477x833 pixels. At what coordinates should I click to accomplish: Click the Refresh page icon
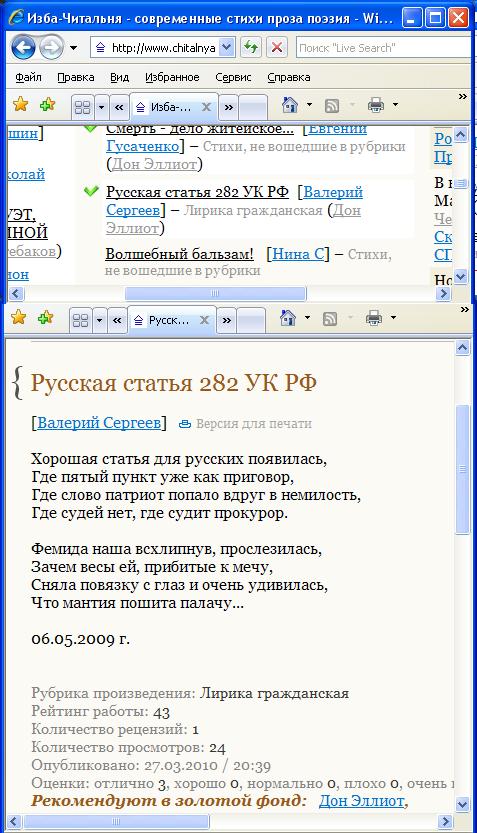tap(251, 48)
